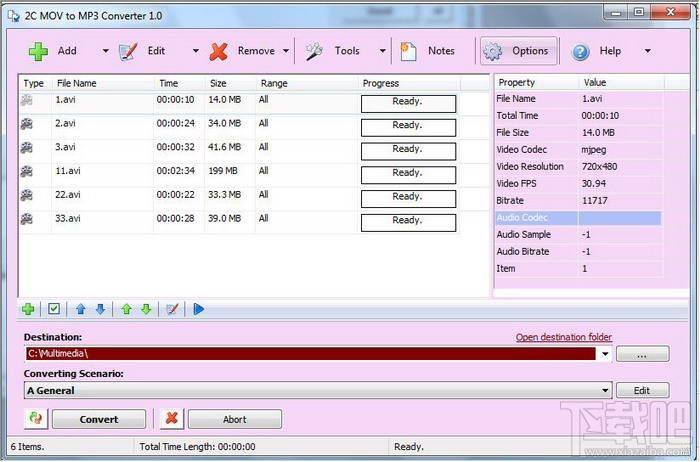This screenshot has height=462, width=700.
Task: Click the green up arrow icon
Action: click(126, 309)
